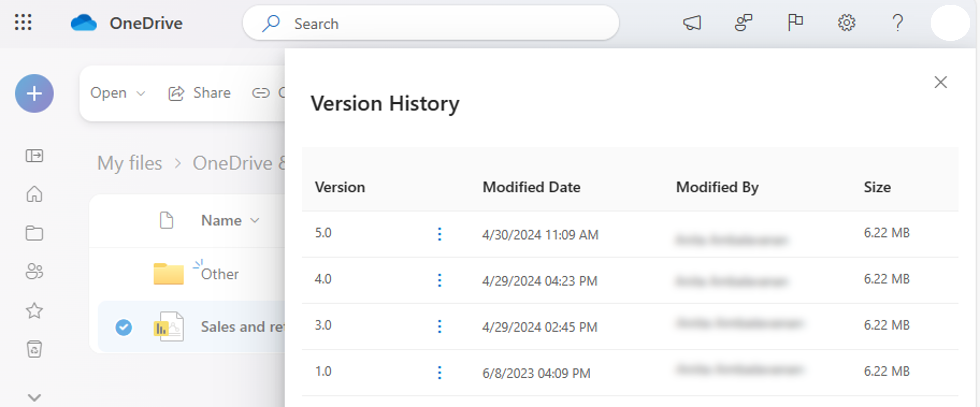The width and height of the screenshot is (980, 407).
Task: Open options menu for version 5.0
Action: (439, 234)
